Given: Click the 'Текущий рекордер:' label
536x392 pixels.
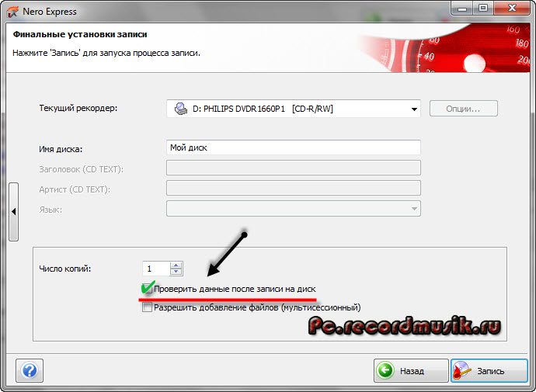Looking at the screenshot, I should [78, 108].
